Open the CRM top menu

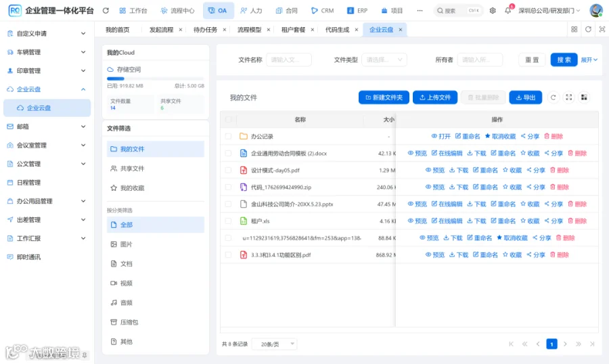point(322,11)
